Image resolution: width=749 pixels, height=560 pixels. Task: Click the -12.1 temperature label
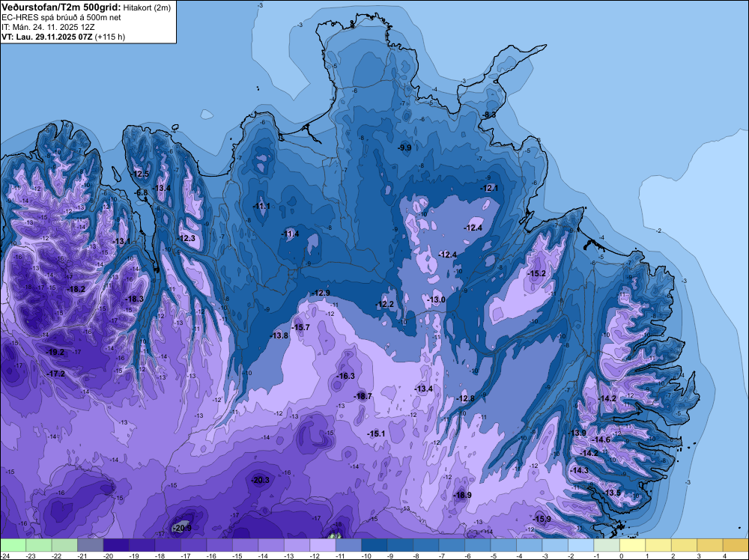pos(489,188)
